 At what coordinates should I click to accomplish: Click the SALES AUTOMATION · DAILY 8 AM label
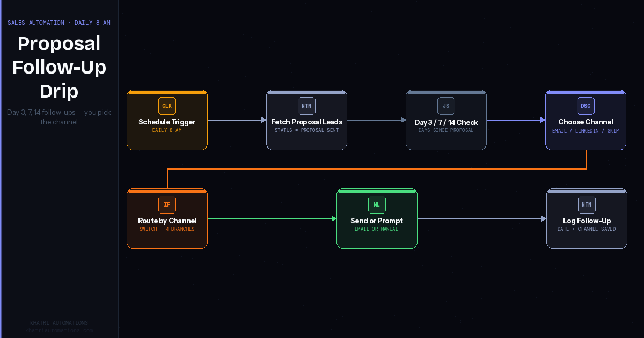(x=58, y=23)
